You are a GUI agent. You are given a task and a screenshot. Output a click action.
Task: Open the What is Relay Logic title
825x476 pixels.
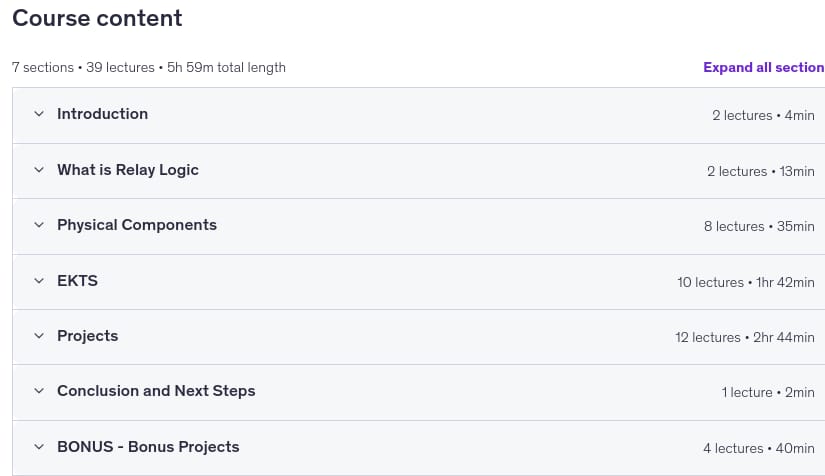(x=128, y=170)
